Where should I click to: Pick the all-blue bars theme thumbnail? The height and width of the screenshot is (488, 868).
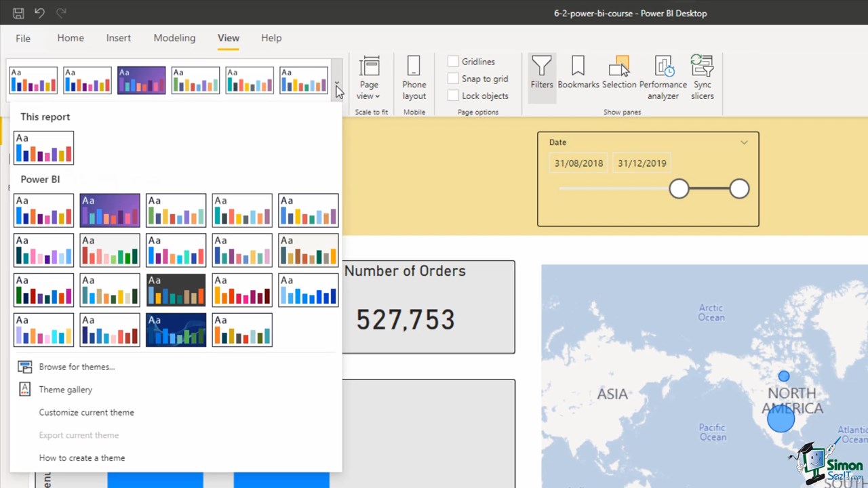308,290
